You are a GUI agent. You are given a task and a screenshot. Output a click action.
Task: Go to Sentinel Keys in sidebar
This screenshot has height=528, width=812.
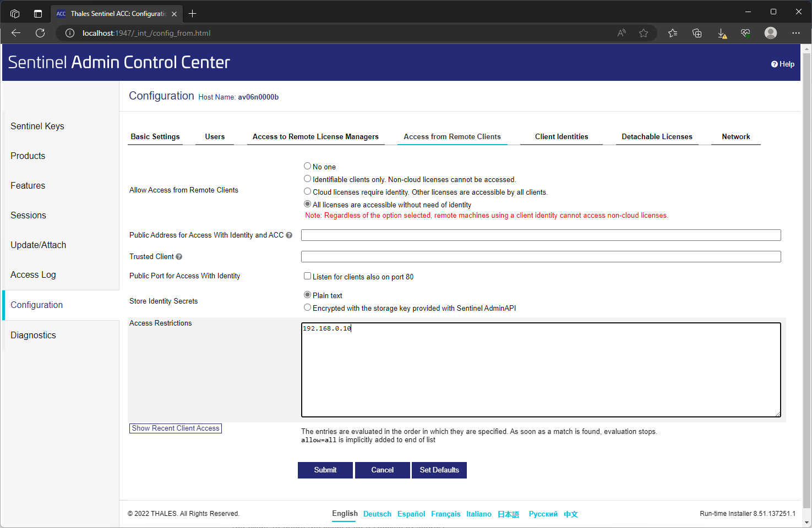[x=37, y=126]
